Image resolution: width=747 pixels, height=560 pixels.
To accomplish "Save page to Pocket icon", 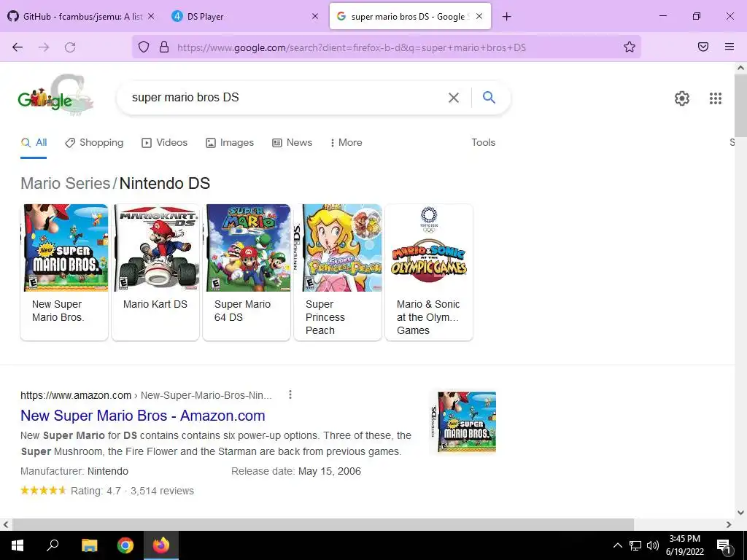I will [x=703, y=47].
